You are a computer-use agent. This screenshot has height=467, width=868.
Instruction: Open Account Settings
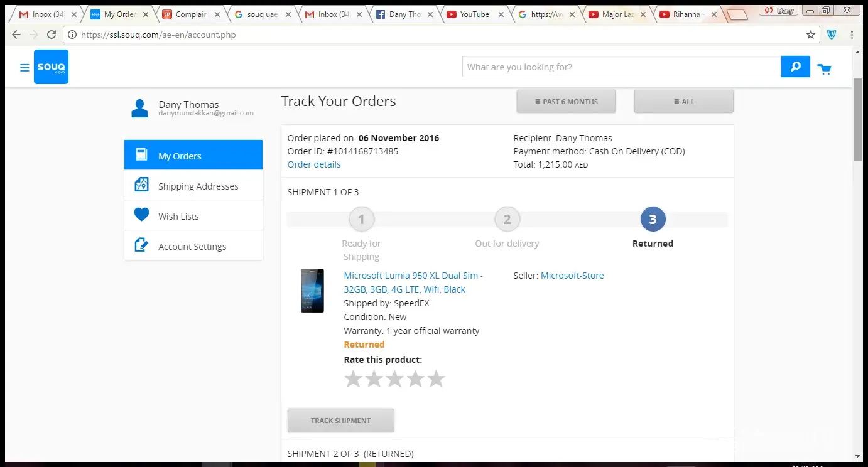point(193,246)
